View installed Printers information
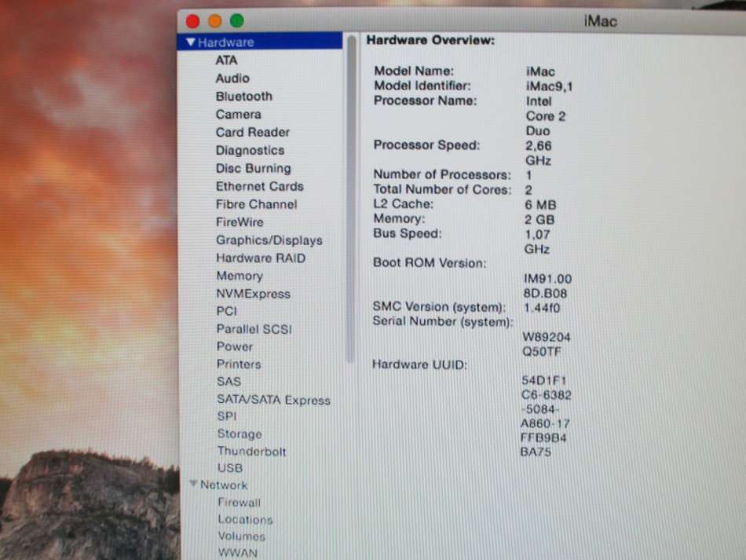Viewport: 746px width, 560px height. tap(239, 364)
